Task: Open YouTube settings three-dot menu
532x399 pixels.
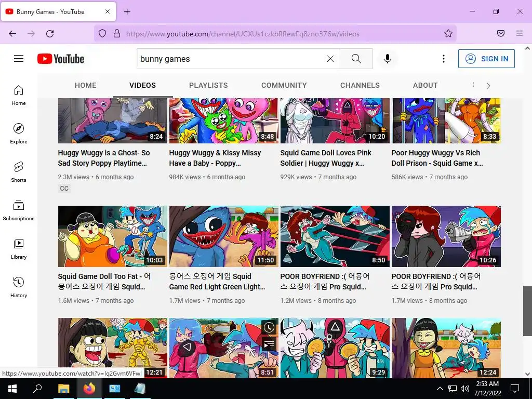Action: tap(444, 59)
